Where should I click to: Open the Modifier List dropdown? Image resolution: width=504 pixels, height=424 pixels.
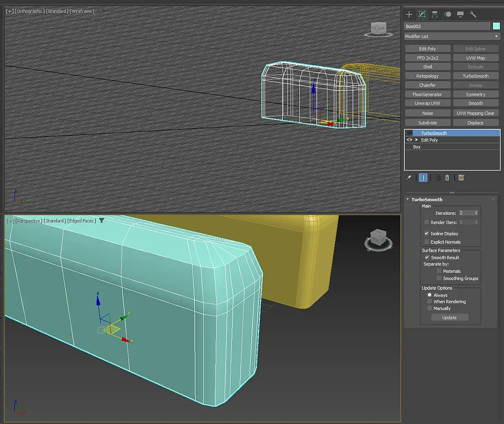click(x=452, y=37)
